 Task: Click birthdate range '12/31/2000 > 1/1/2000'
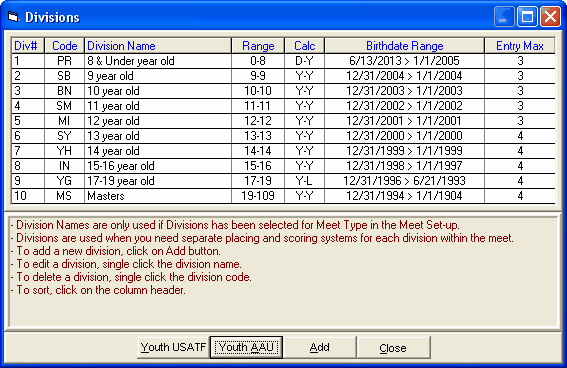point(404,136)
